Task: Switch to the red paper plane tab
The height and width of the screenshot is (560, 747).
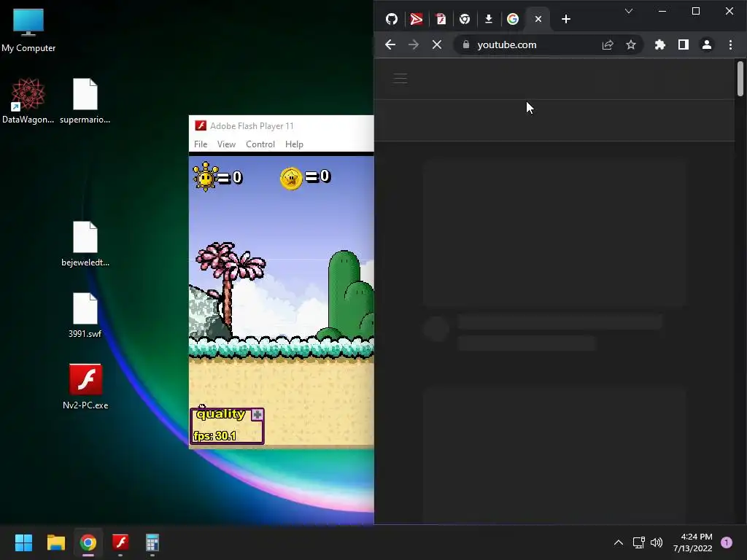Action: [417, 19]
